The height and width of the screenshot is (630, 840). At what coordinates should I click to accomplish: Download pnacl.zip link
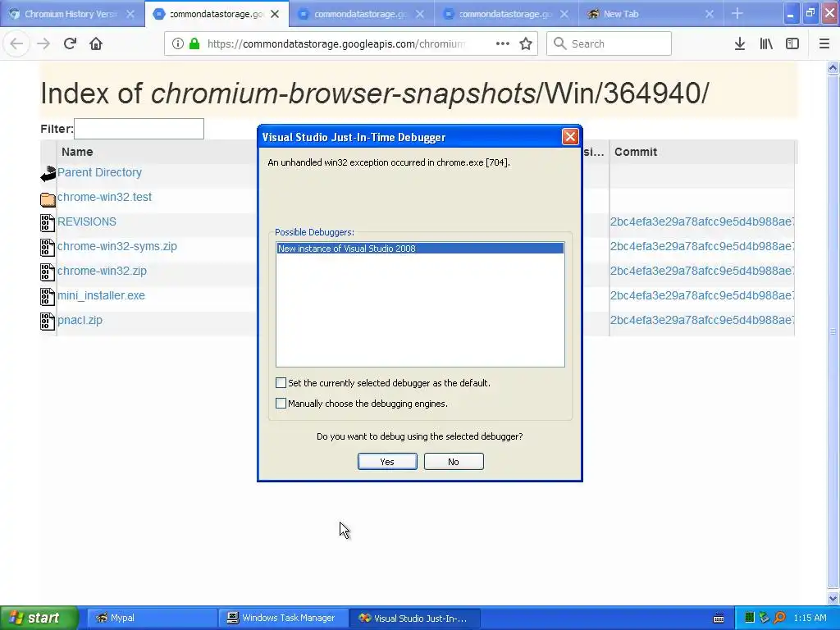pyautogui.click(x=80, y=321)
